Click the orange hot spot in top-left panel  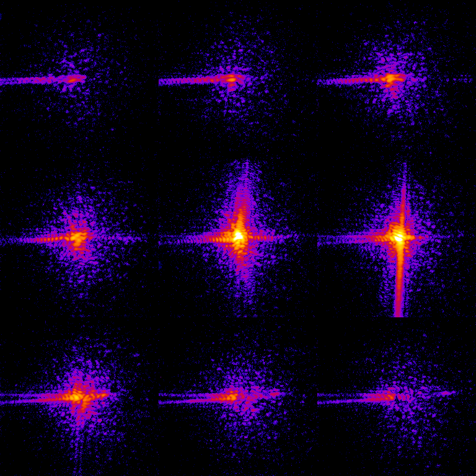[74, 79]
